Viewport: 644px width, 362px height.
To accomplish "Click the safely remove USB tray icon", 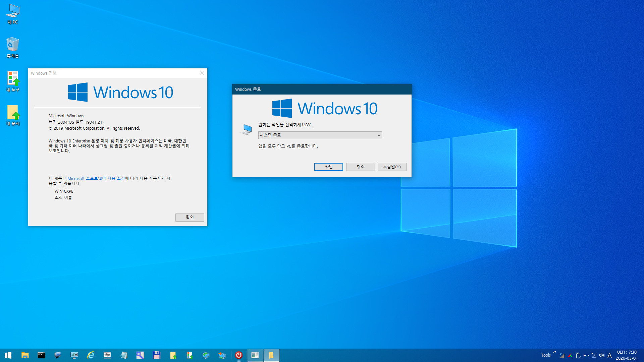I will pyautogui.click(x=578, y=355).
